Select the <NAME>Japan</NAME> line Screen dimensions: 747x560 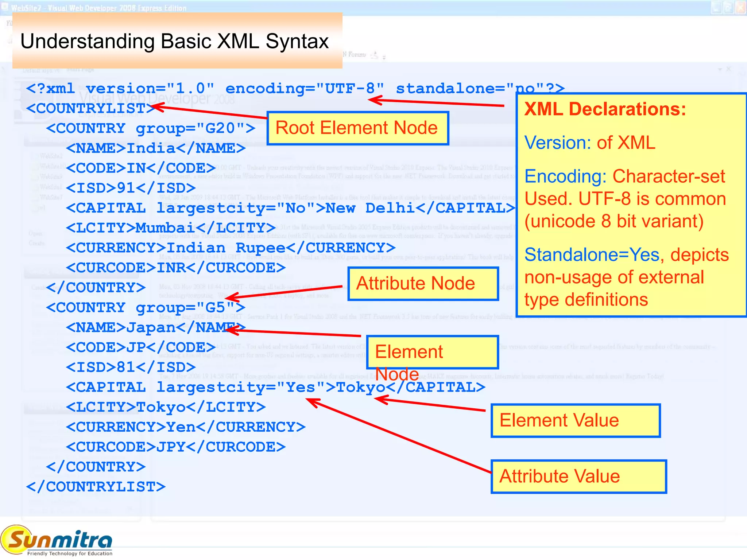pyautogui.click(x=156, y=327)
